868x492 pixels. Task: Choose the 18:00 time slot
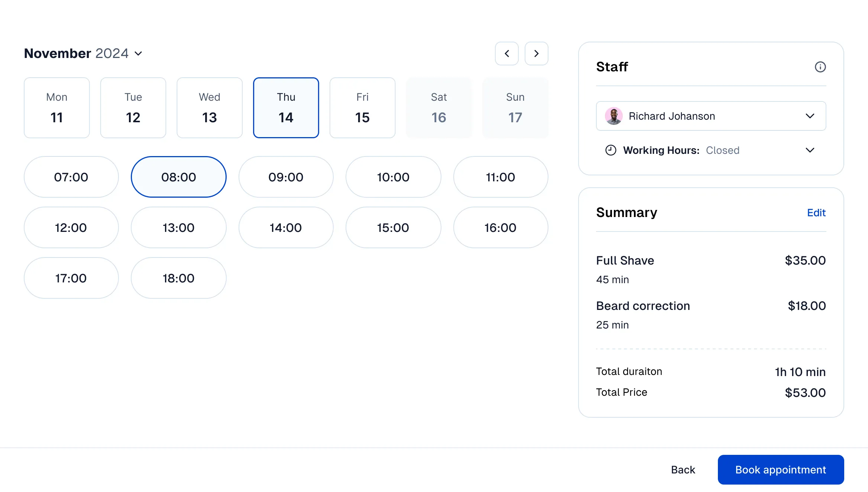coord(178,278)
